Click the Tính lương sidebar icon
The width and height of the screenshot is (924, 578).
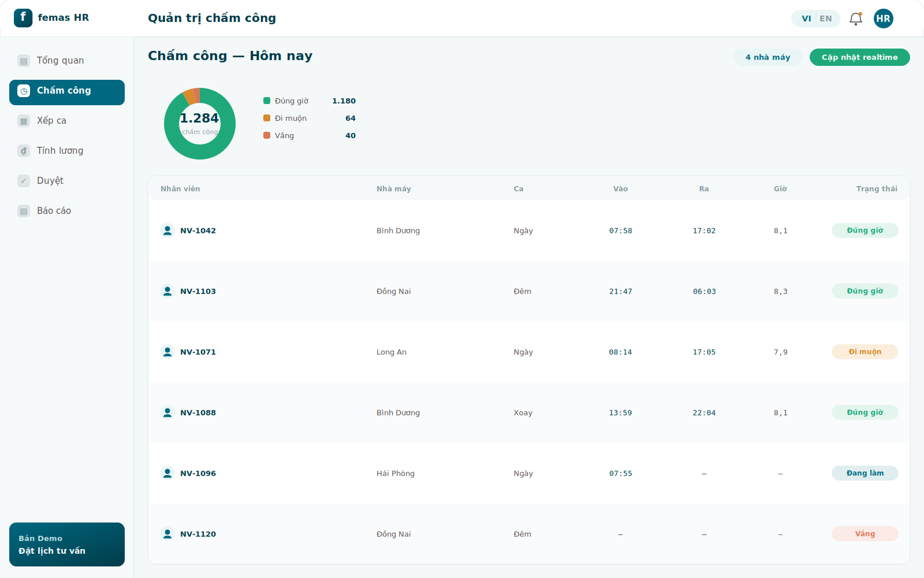(24, 151)
